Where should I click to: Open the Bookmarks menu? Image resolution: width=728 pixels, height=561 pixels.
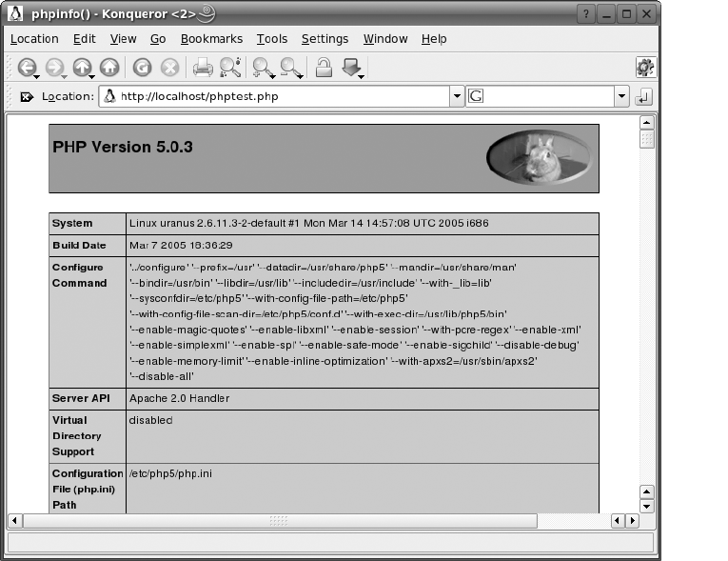211,39
